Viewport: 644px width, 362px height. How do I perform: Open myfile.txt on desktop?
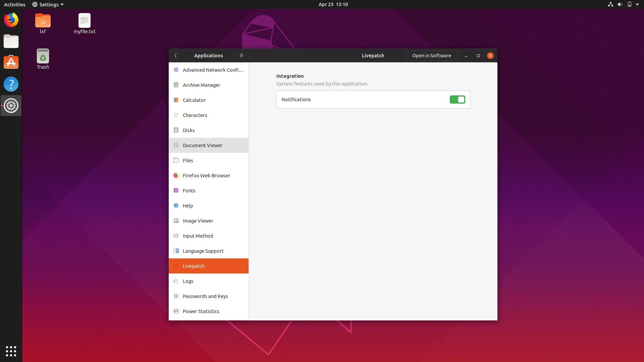[x=84, y=23]
